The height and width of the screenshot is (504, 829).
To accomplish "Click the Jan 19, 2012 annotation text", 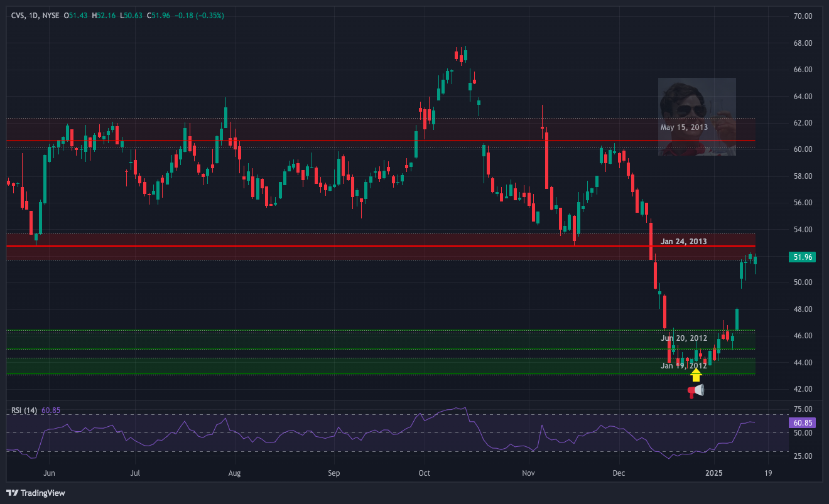I will (x=684, y=365).
